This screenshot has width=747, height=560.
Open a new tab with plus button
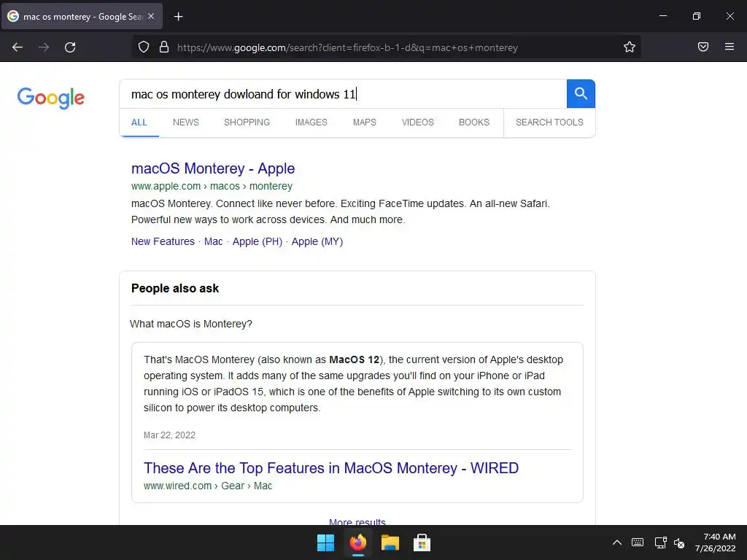[178, 17]
